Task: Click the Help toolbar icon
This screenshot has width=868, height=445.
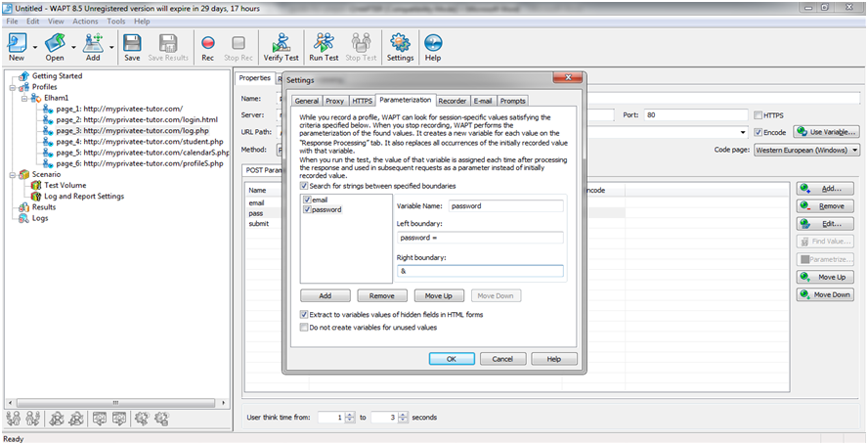Action: click(433, 46)
